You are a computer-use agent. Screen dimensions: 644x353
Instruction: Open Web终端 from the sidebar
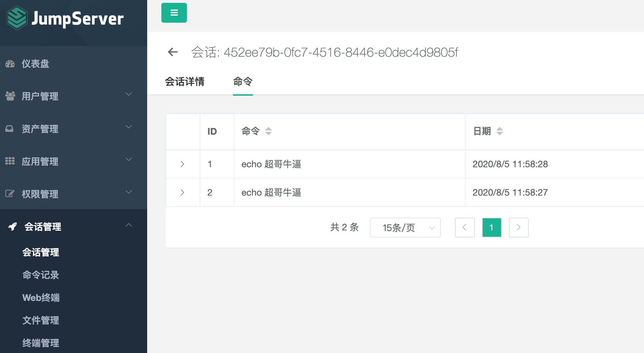pyautogui.click(x=41, y=298)
